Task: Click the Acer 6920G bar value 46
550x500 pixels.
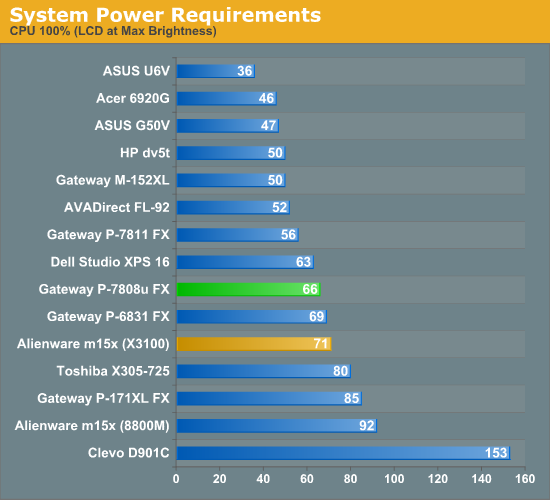Action: 266,98
